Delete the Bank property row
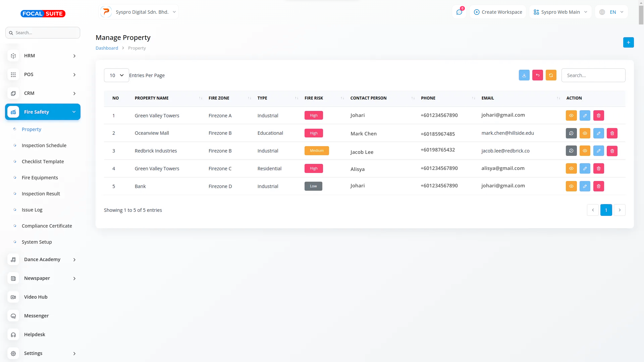Viewport: 644px width, 362px height. point(598,186)
